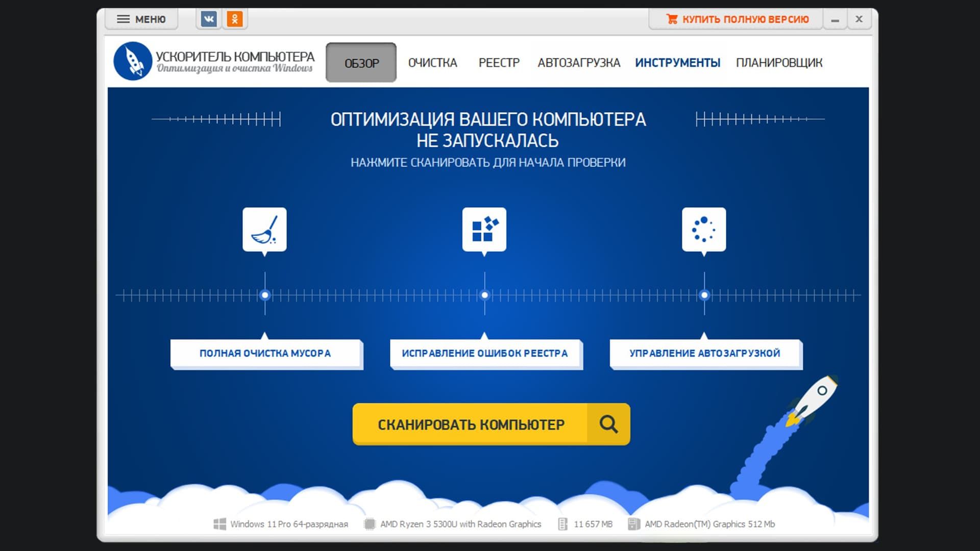
Task: Start СКАНИРОВАТЬ КОМПЬЮТЕР scan
Action: coord(491,424)
